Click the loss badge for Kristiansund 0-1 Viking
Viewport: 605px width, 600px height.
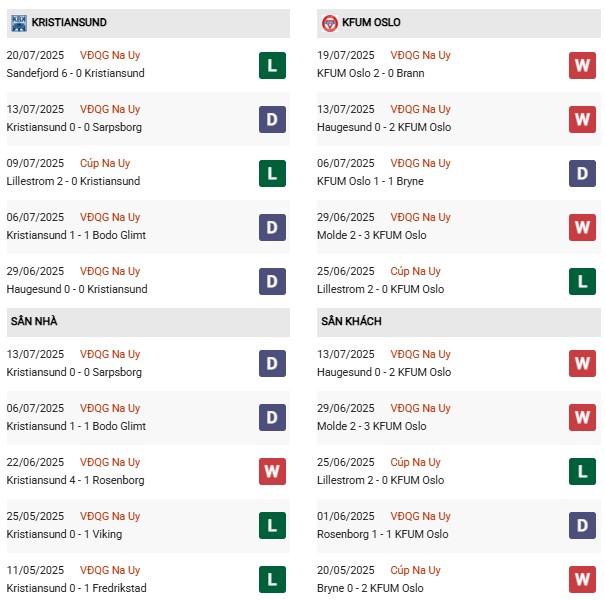[272, 526]
